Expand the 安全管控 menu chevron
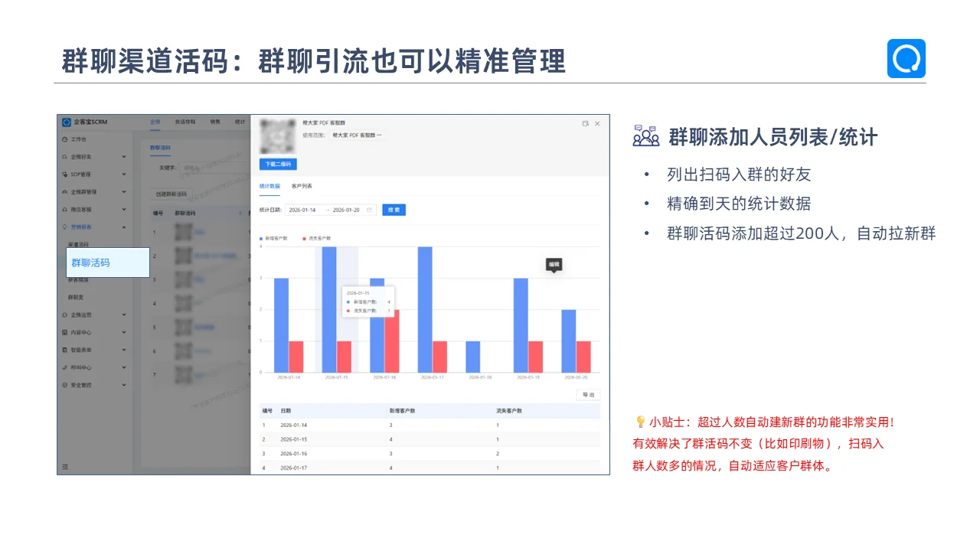 pos(124,385)
